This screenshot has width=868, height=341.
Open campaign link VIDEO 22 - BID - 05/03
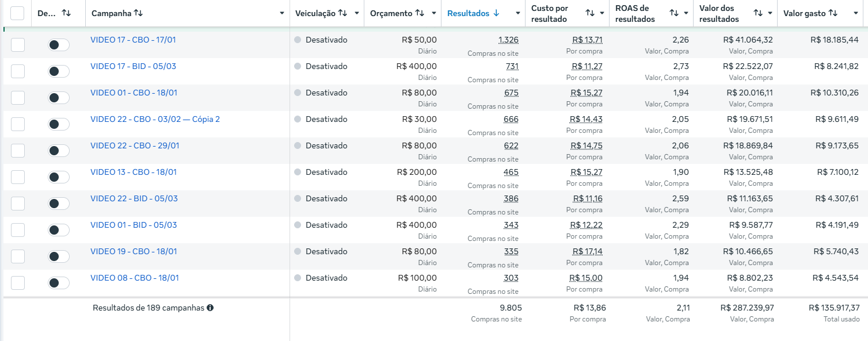(x=134, y=198)
